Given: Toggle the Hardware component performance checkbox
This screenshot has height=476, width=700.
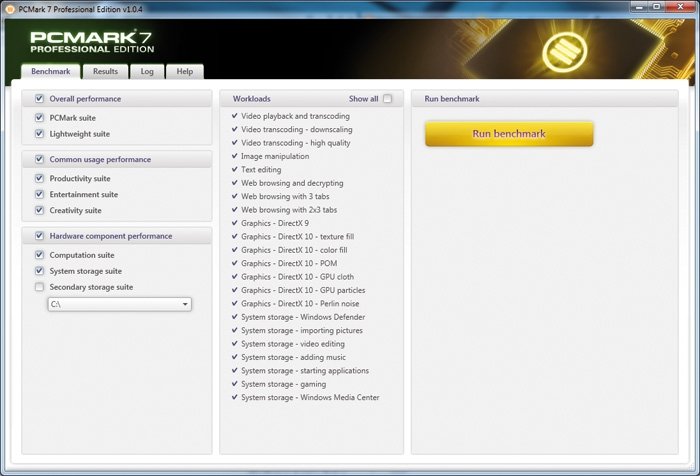Looking at the screenshot, I should coord(39,236).
